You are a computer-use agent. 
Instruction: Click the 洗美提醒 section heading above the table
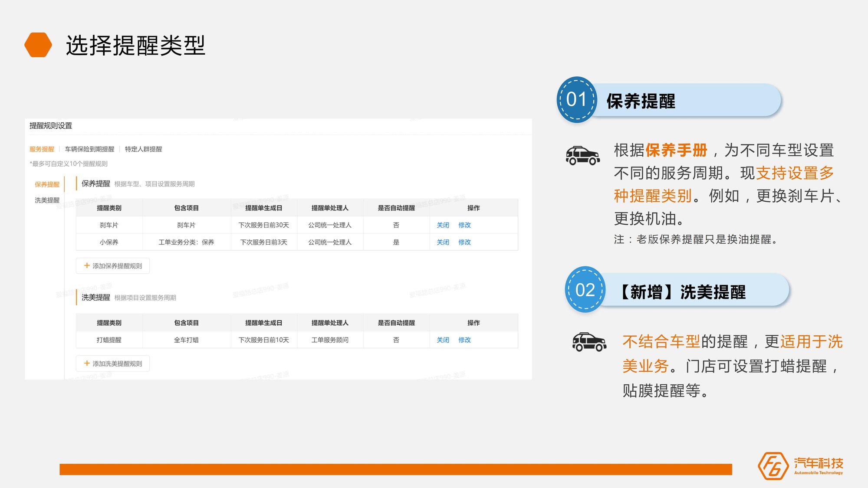(96, 297)
